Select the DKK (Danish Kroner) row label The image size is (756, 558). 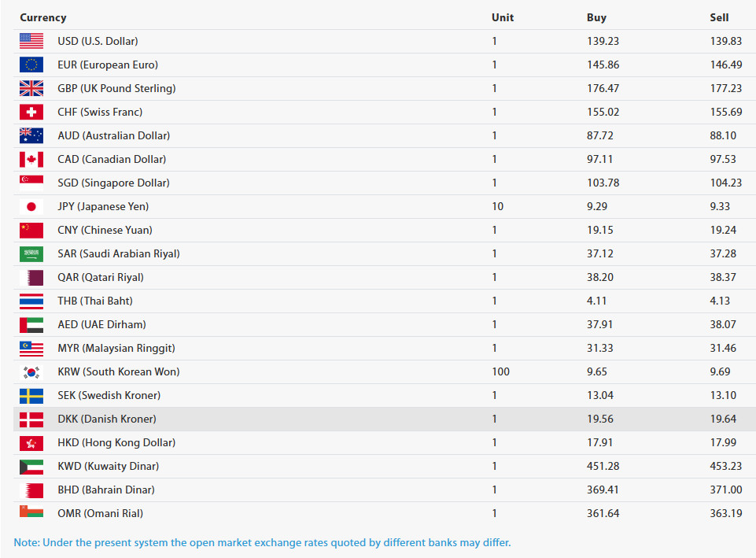pos(107,419)
